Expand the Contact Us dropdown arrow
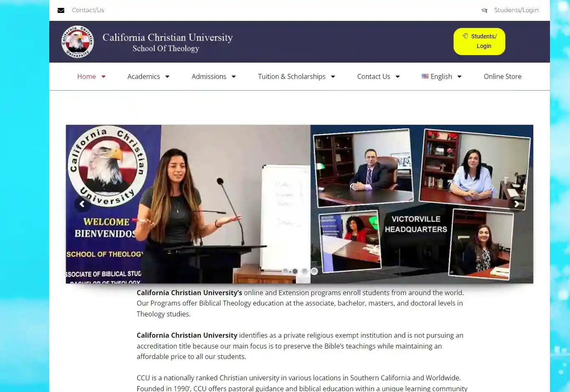The height and width of the screenshot is (392, 570). coord(398,77)
